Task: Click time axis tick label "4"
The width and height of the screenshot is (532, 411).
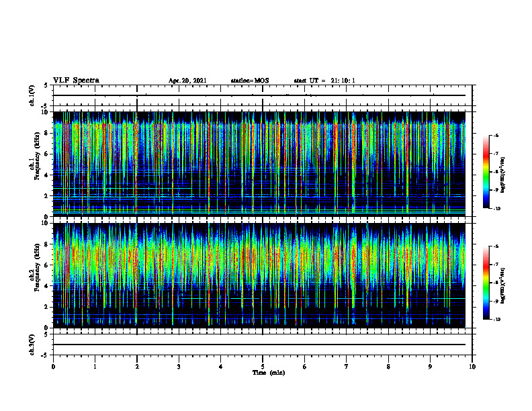Action: 221,367
